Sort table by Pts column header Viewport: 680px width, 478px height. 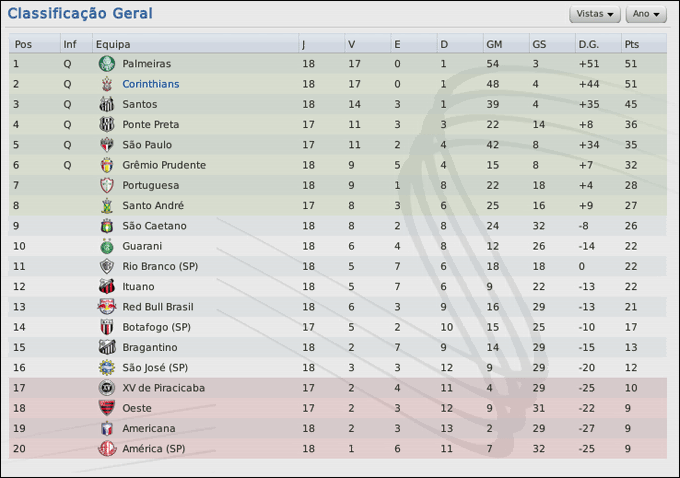click(x=631, y=44)
